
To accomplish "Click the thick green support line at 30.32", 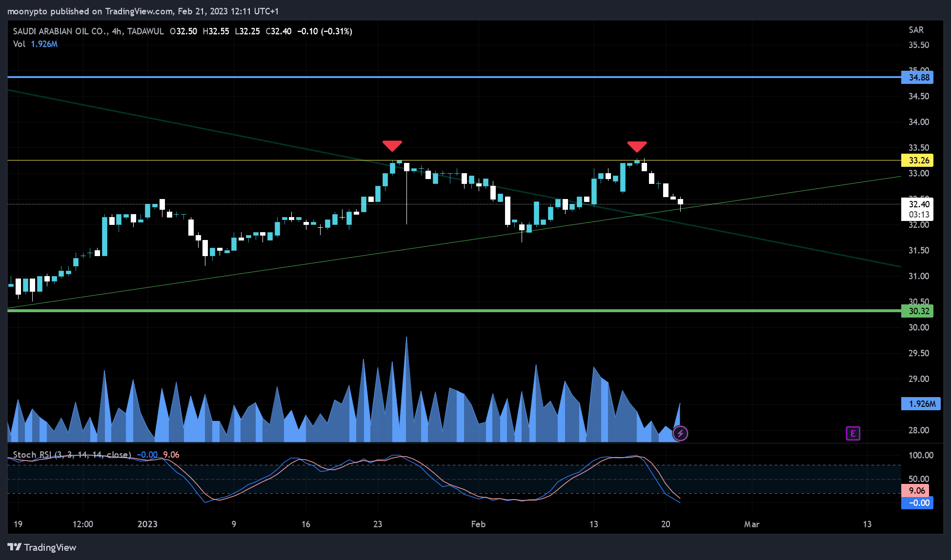I will tap(454, 310).
